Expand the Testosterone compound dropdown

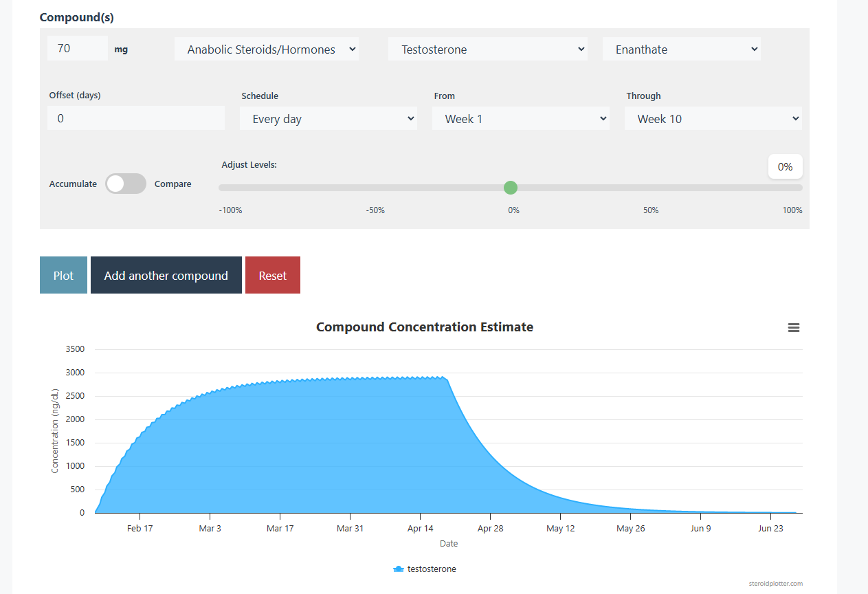pyautogui.click(x=487, y=49)
